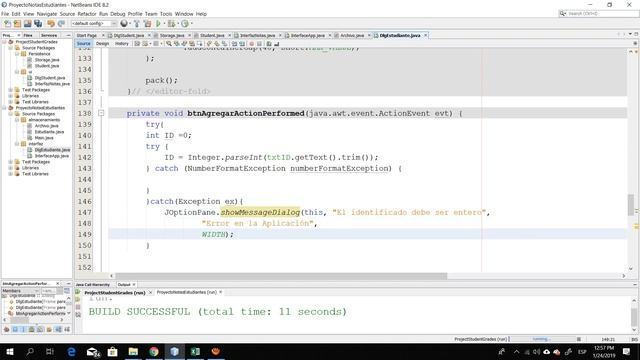Close the ProyectoNotasEstudiantes (run) output tab
Viewport: 640px width, 360px height.
coord(221,292)
